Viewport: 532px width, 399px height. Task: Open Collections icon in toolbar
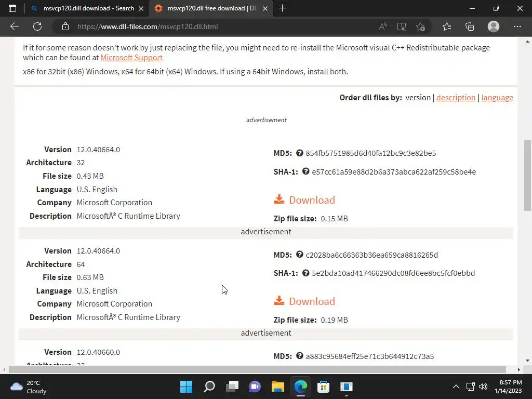click(x=470, y=26)
